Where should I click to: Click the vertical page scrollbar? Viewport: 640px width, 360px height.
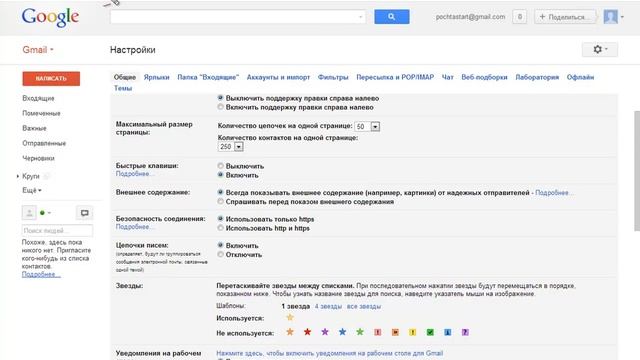[637, 171]
